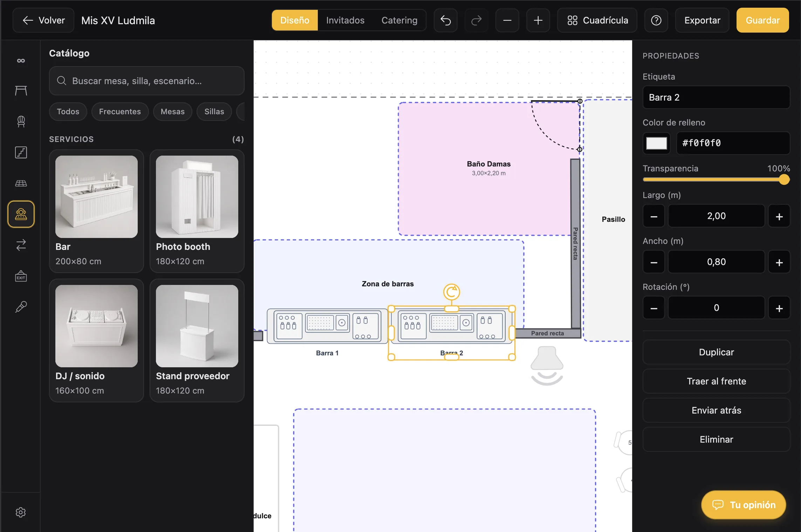801x532 pixels.
Task: Click Enviar atrás
Action: coord(716,410)
